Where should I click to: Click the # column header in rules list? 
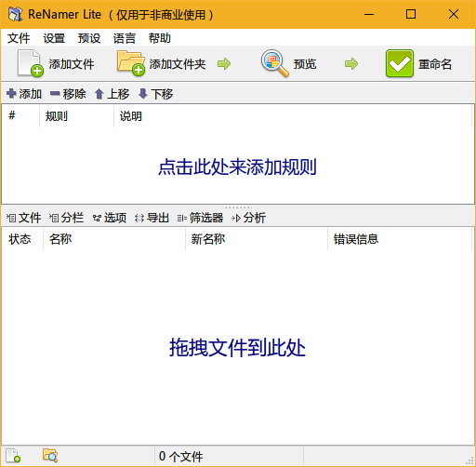click(20, 116)
